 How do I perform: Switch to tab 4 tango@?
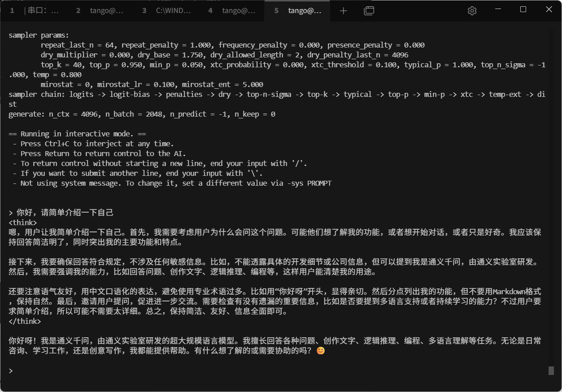[232, 11]
